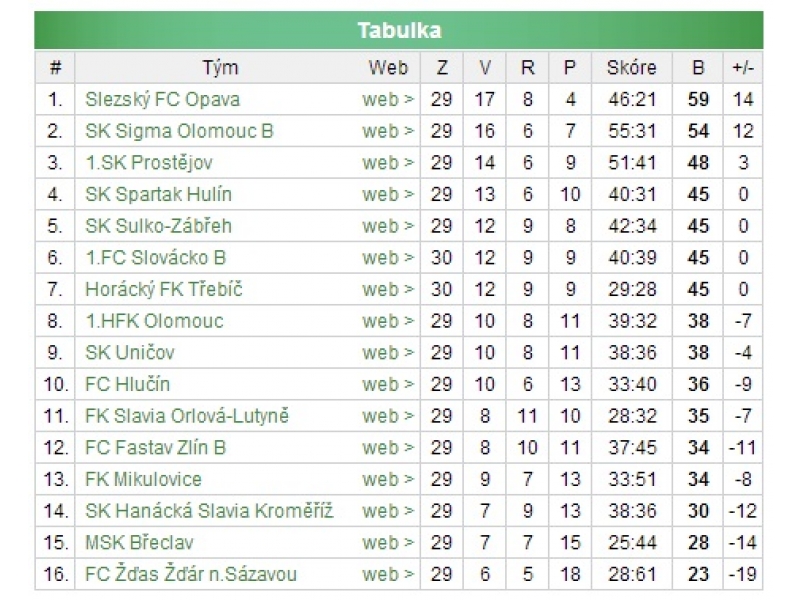Open the web link for FK Mikulovice
The width and height of the screenshot is (800, 600).
point(388,480)
